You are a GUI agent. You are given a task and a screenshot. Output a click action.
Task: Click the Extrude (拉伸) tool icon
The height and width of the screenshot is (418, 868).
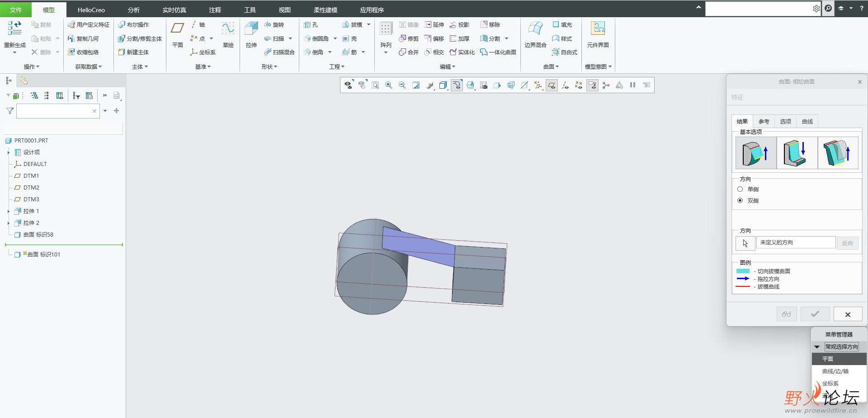251,29
